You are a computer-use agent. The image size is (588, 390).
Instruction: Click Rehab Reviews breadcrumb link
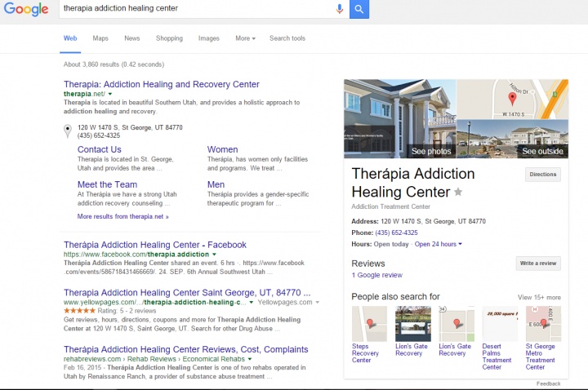pos(152,359)
